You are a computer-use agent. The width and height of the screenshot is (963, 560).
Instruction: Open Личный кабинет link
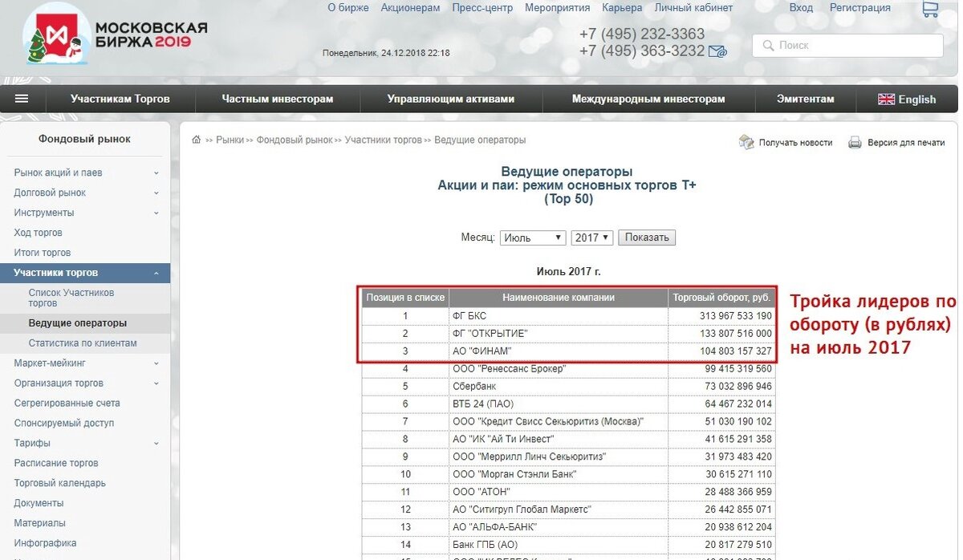point(693,8)
